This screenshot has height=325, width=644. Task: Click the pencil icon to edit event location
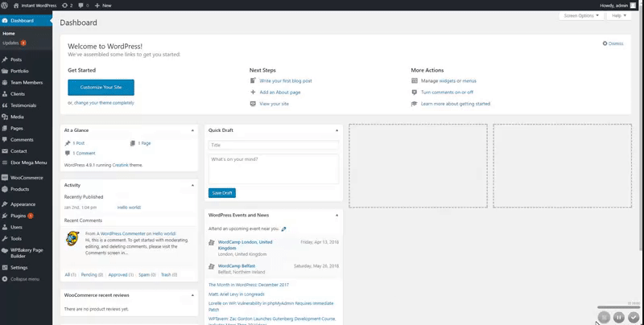pyautogui.click(x=284, y=229)
